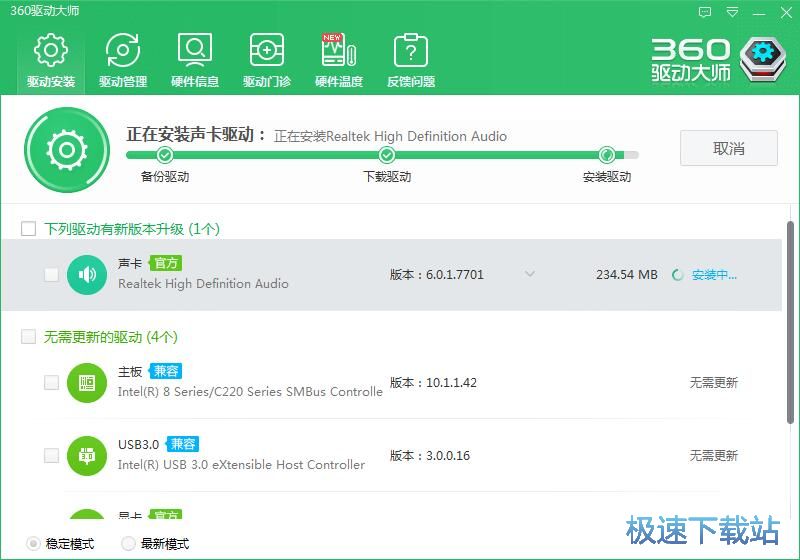Switch to the 反馈问题 tab label
This screenshot has height=560, width=800.
(x=411, y=82)
